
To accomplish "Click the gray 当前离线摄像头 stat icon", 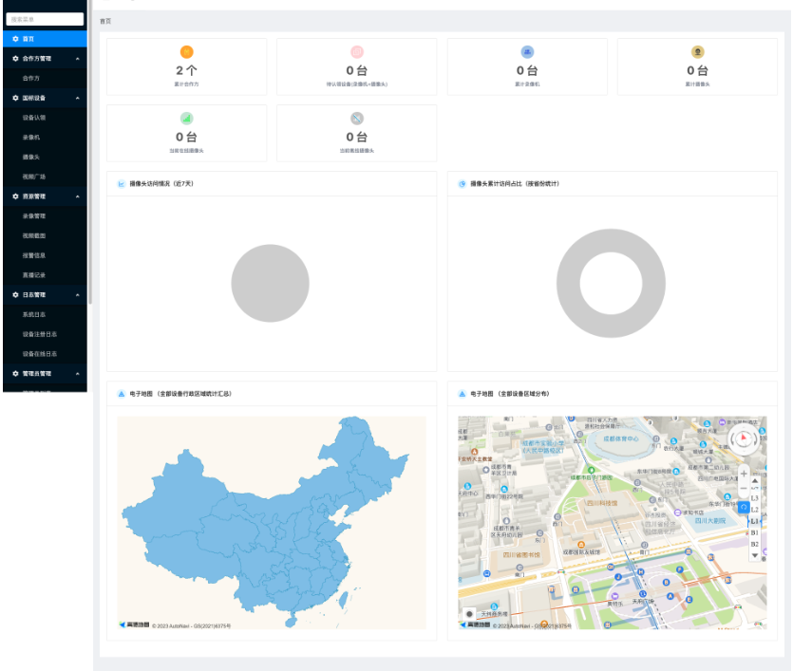I will (357, 119).
